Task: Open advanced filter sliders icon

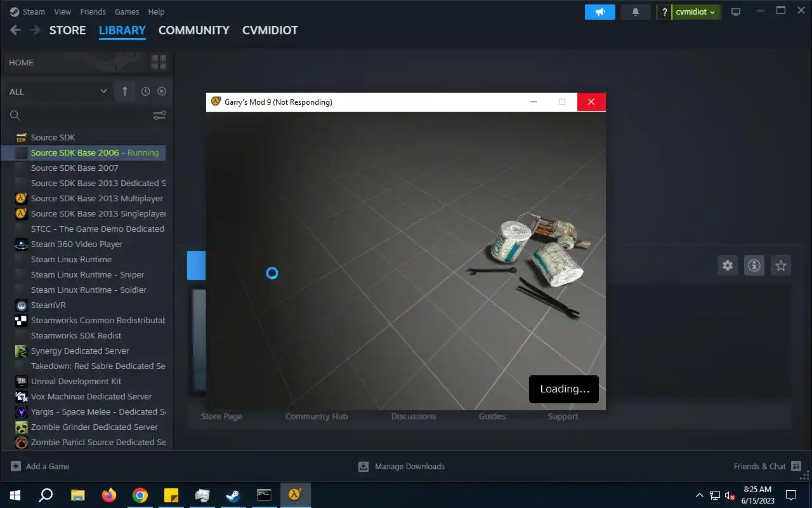Action: coord(159,116)
